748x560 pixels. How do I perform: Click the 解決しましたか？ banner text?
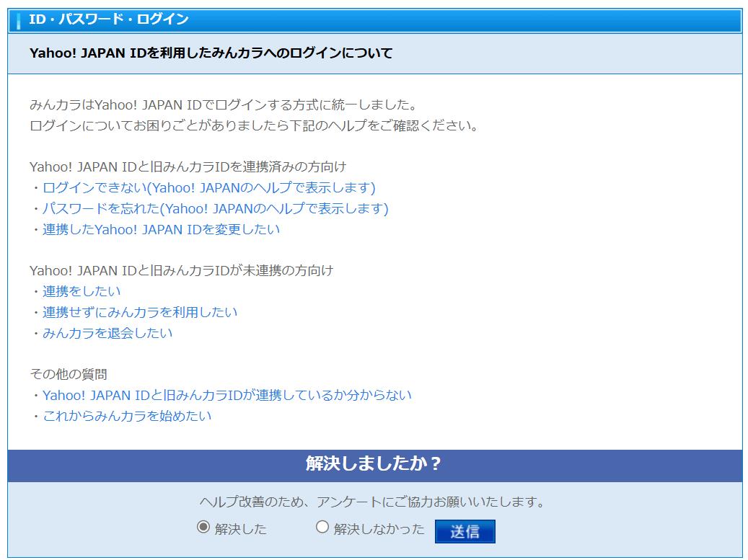[x=374, y=463]
